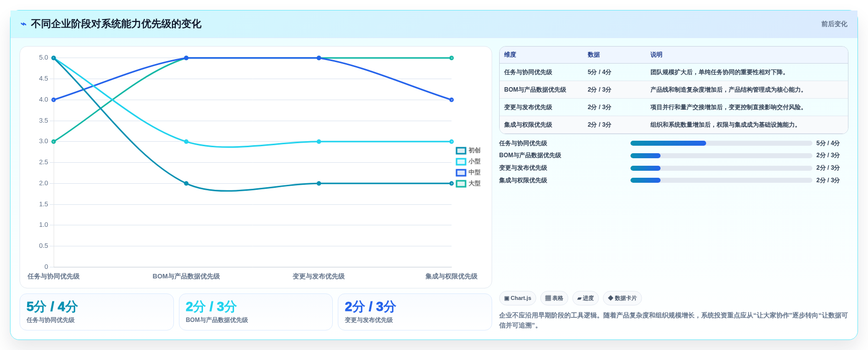Select the 数据卡片 tag chip
This screenshot has width=868, height=350.
[x=622, y=298]
